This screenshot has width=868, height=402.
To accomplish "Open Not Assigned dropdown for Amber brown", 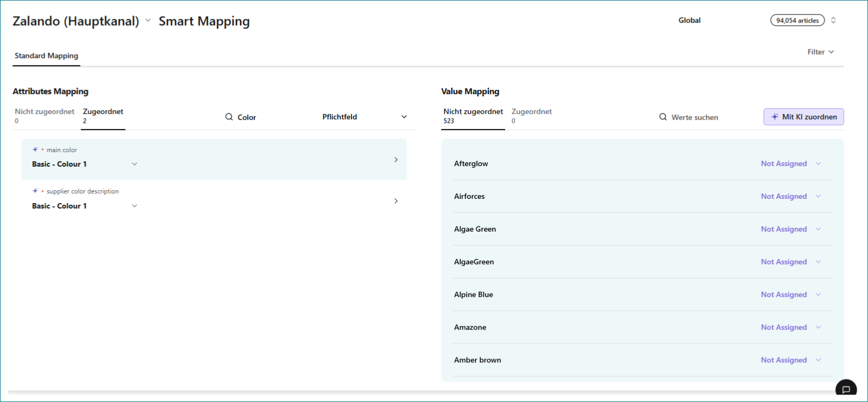I will point(791,360).
